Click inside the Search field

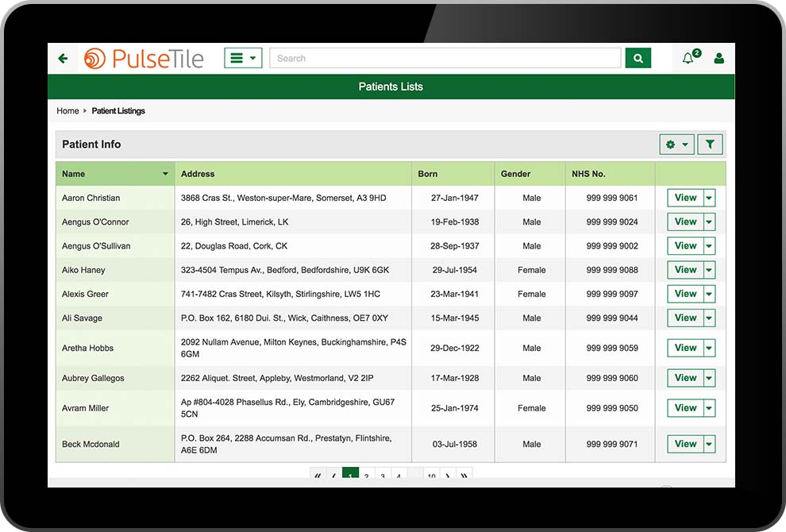tap(445, 58)
